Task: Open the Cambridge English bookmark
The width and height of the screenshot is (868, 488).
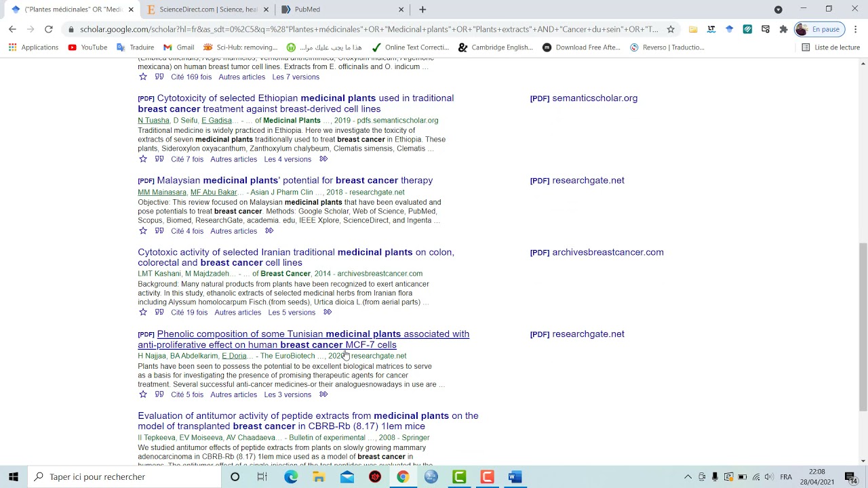Action: [x=496, y=47]
